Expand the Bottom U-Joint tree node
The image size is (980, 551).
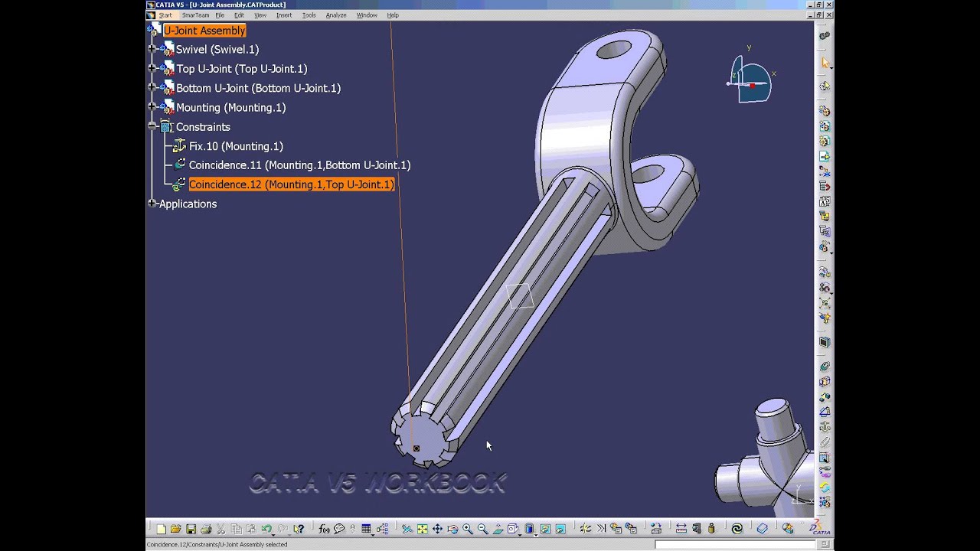pyautogui.click(x=152, y=88)
